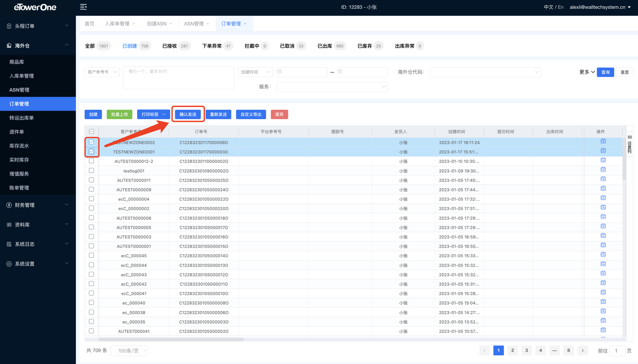The width and height of the screenshot is (638, 364).
Task: Check the AUTEST000041 row checkbox
Action: pos(92,331)
